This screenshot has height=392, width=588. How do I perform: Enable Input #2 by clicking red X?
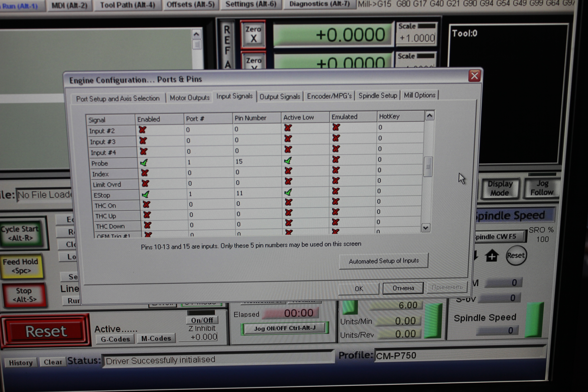pos(142,130)
